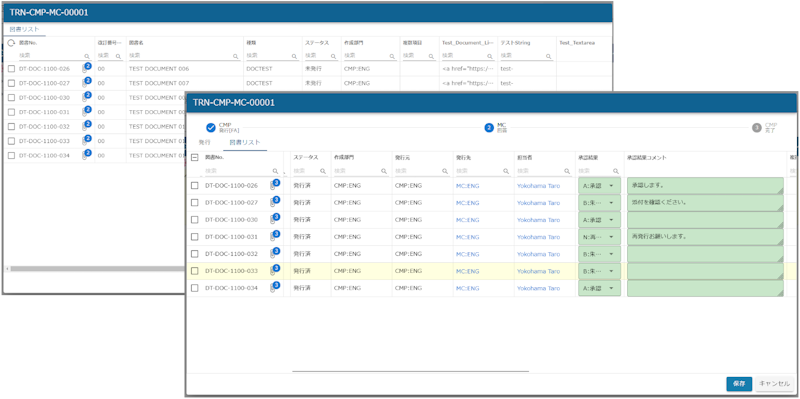Open attachments for DT-DOC-1100-030 in back window
The width and height of the screenshot is (800, 399).
pyautogui.click(x=86, y=97)
